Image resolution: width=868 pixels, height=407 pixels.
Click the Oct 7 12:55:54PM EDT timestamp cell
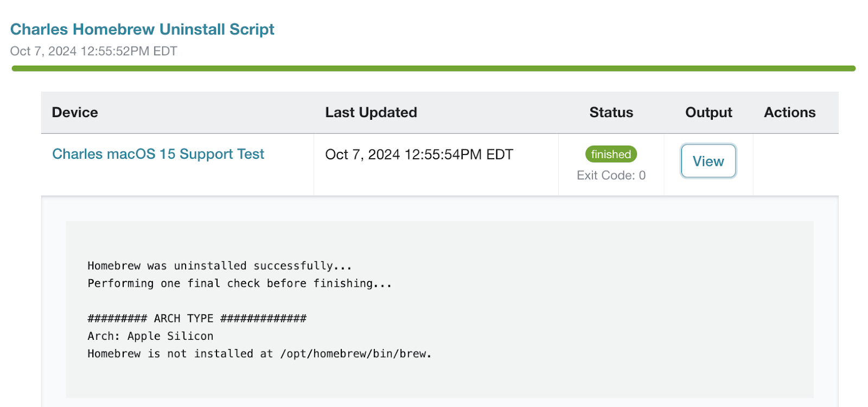(x=419, y=154)
